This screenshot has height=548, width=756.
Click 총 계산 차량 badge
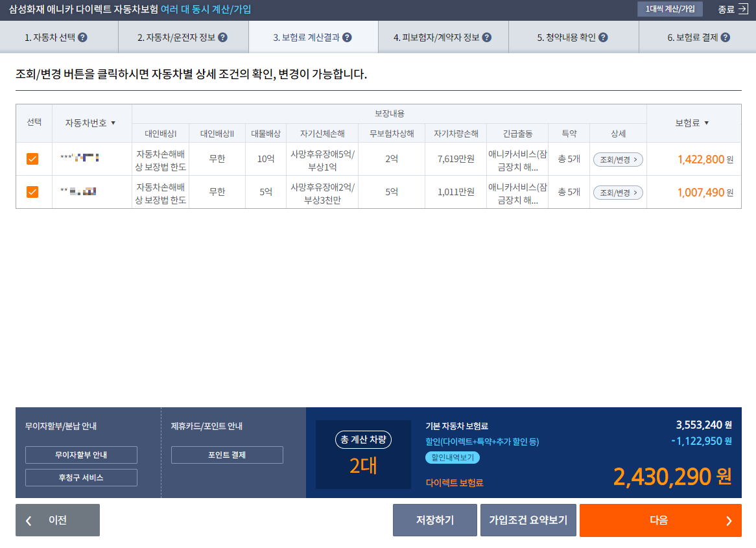(363, 440)
